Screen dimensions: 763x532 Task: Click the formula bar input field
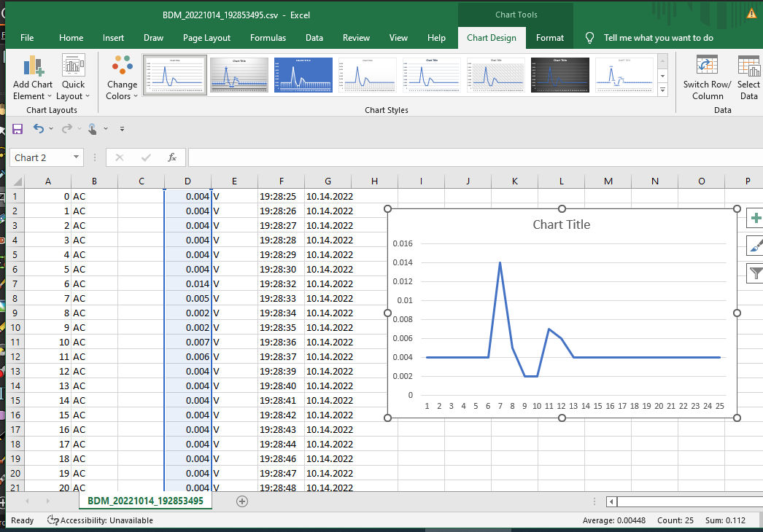(x=475, y=157)
